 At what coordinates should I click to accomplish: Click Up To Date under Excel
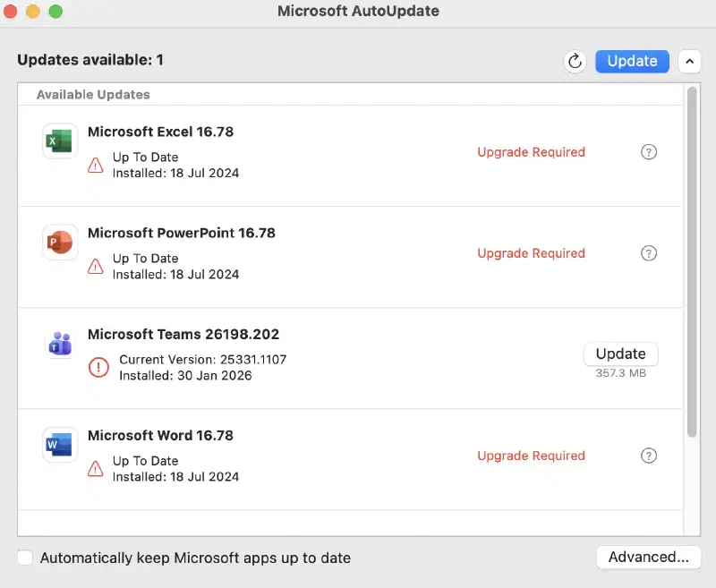[x=145, y=157]
